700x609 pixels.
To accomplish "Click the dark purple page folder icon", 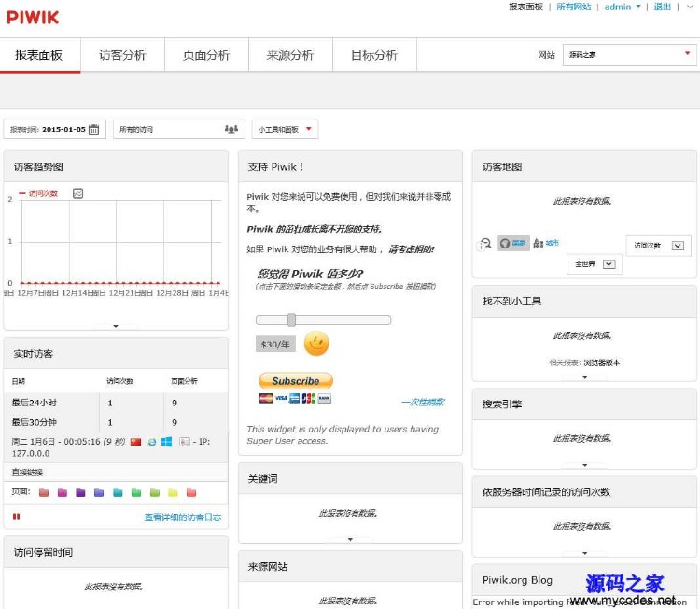I will coord(80,492).
